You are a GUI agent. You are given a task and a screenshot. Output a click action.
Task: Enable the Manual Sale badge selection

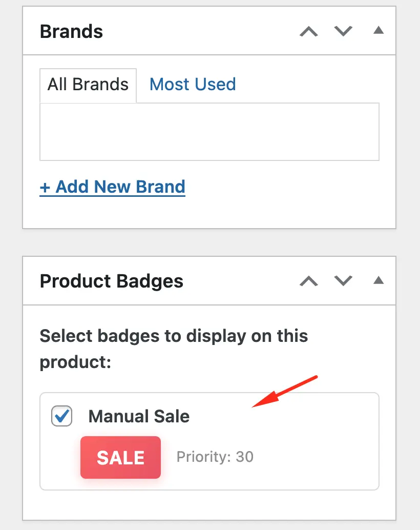pyautogui.click(x=61, y=416)
